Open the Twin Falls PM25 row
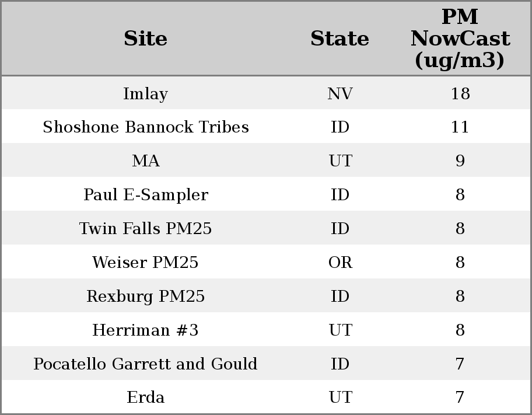Image resolution: width=532 pixels, height=415 pixels. 145,229
